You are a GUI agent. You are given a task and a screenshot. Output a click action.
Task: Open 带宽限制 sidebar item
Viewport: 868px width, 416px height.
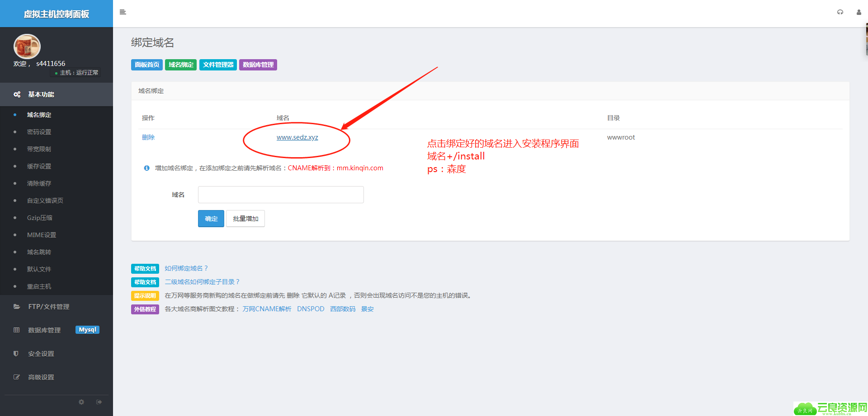pyautogui.click(x=39, y=149)
